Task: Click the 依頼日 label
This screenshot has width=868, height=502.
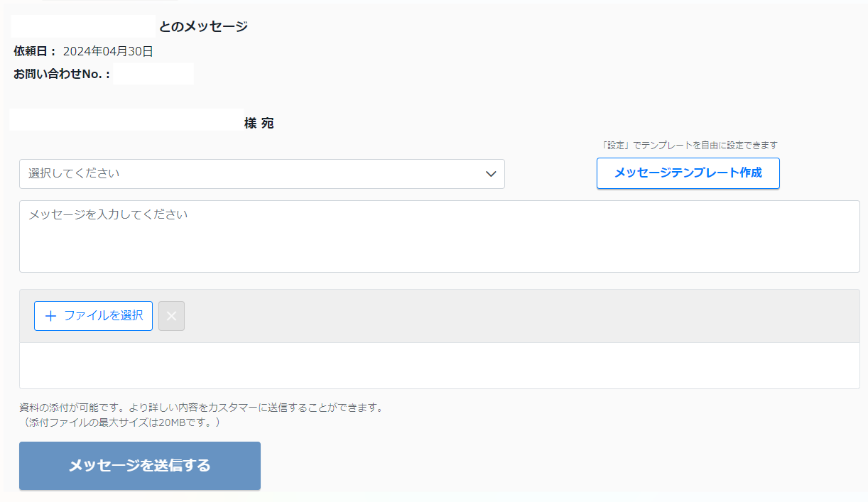Action: coord(35,51)
